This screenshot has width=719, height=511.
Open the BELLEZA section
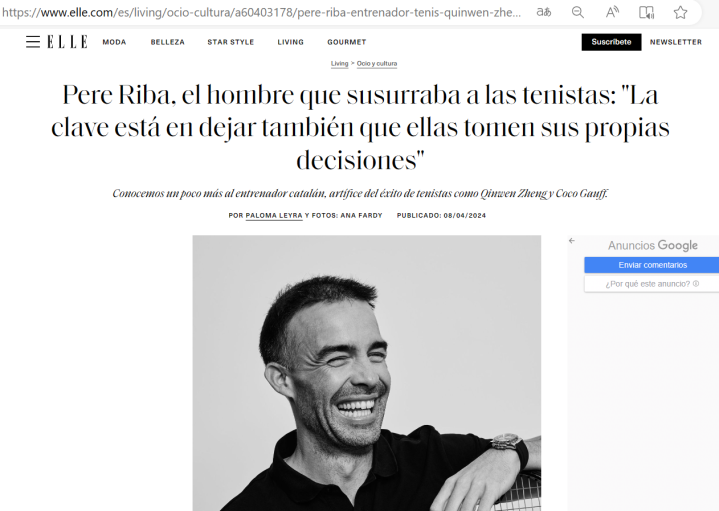pos(167,42)
